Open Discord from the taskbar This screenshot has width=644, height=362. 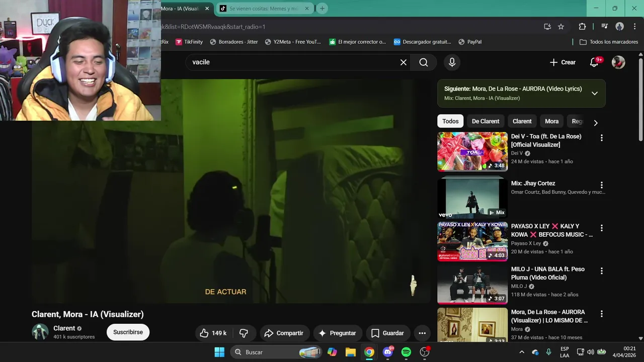388,352
